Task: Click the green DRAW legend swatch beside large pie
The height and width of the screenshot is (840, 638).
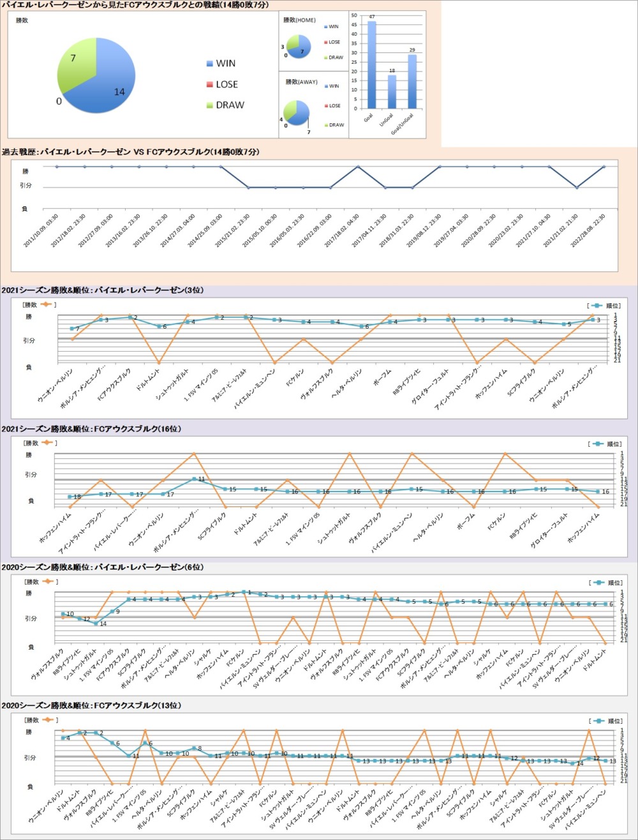Action: click(x=210, y=105)
